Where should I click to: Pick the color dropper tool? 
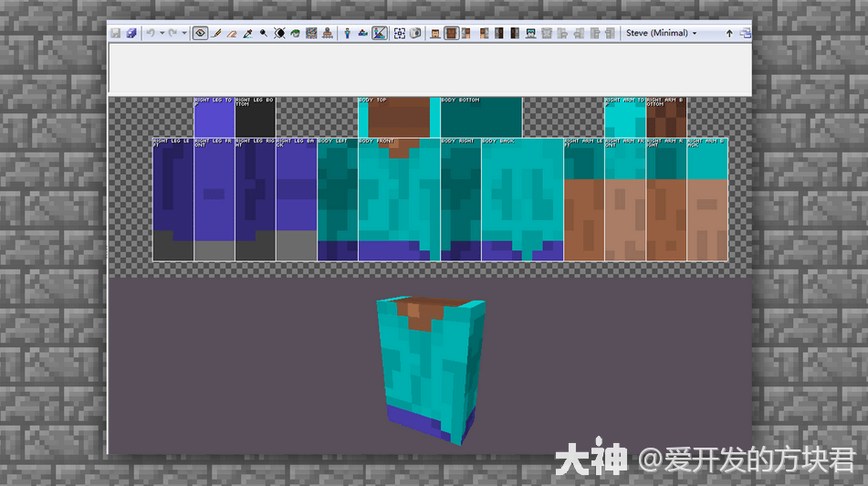[x=247, y=33]
